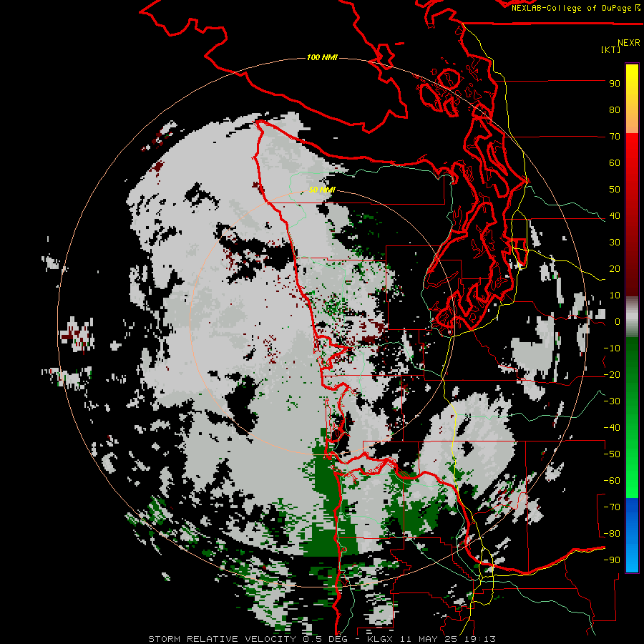The width and height of the screenshot is (644, 644).
Task: Click the -80 value on velocity scale
Action: coord(612,534)
